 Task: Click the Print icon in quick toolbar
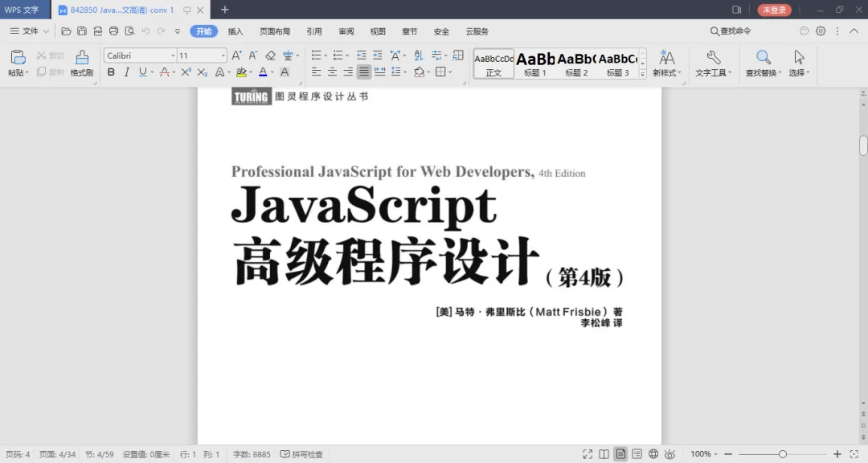coord(113,31)
